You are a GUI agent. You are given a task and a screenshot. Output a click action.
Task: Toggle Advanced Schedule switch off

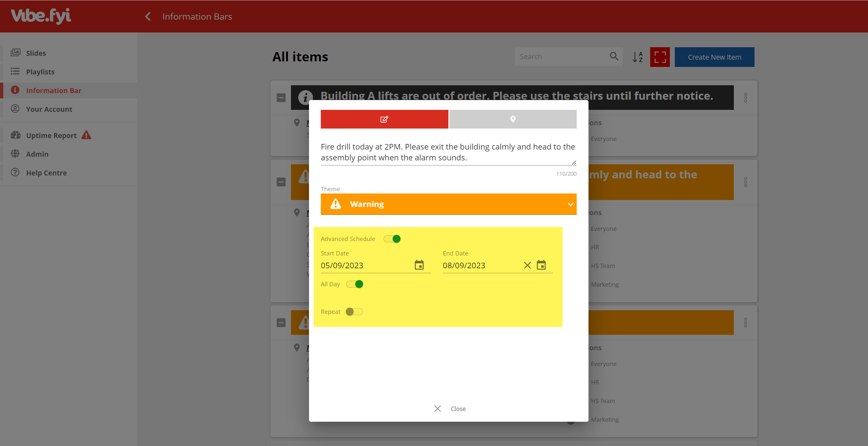[392, 239]
